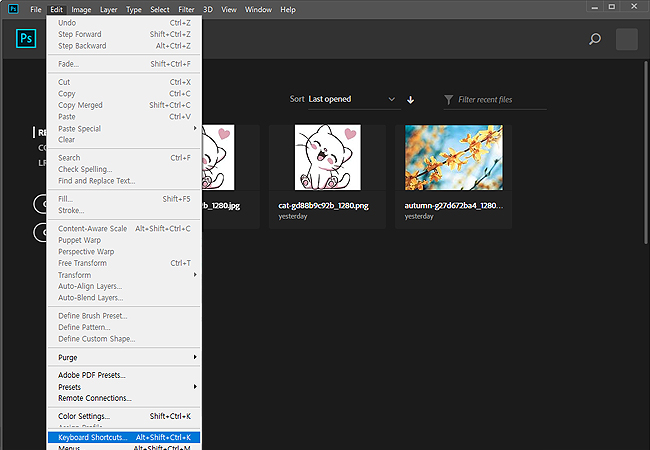Select Clear in the Edit menu
Viewport: 650px width, 450px height.
pos(124,140)
